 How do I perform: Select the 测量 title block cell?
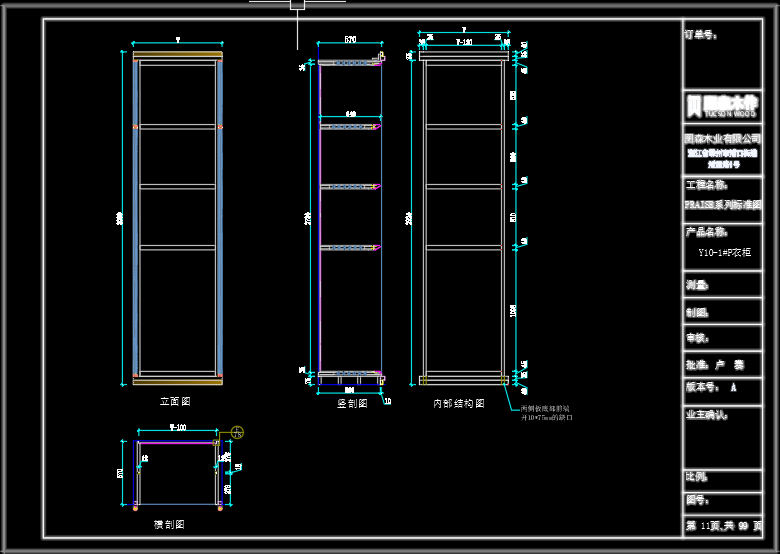click(722, 285)
